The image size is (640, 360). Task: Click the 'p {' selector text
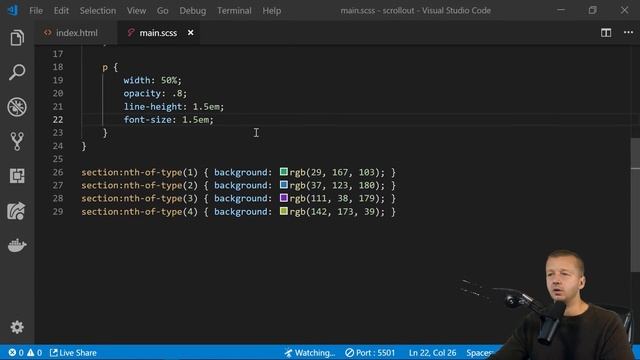(x=110, y=67)
